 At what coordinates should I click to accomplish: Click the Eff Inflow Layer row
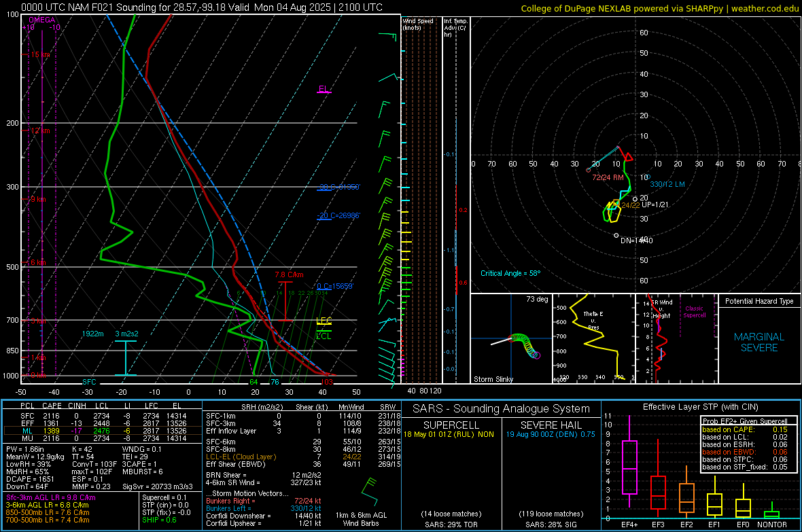tap(303, 431)
